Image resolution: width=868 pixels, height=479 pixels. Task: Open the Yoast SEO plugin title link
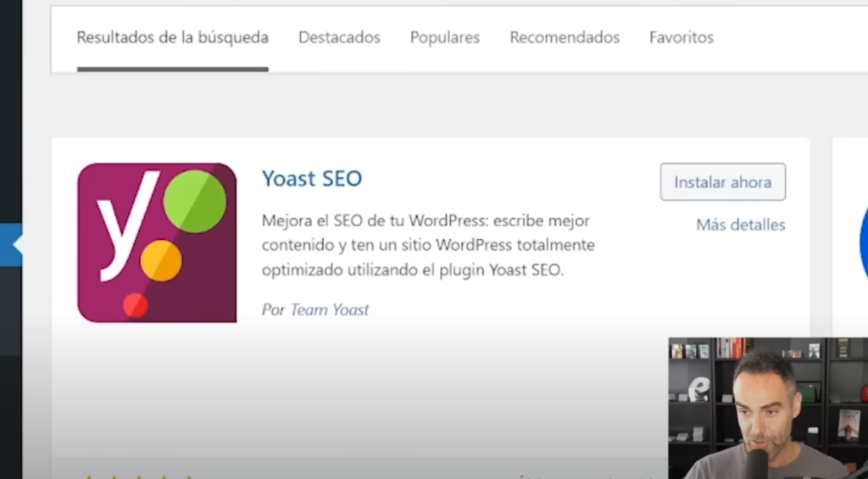tap(312, 178)
